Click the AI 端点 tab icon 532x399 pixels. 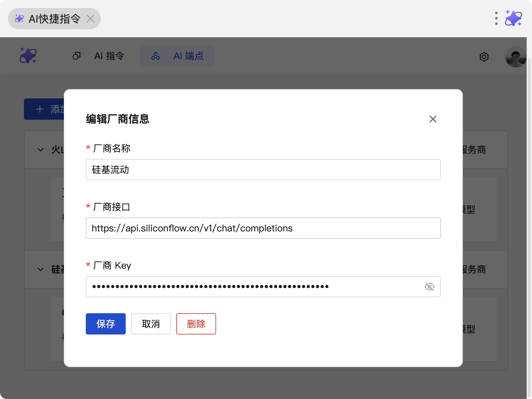[x=155, y=56]
